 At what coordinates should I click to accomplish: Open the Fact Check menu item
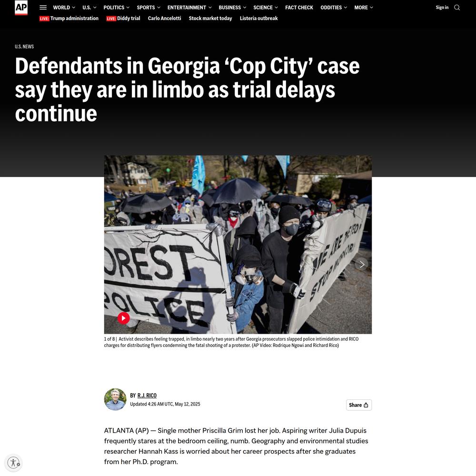299,7
